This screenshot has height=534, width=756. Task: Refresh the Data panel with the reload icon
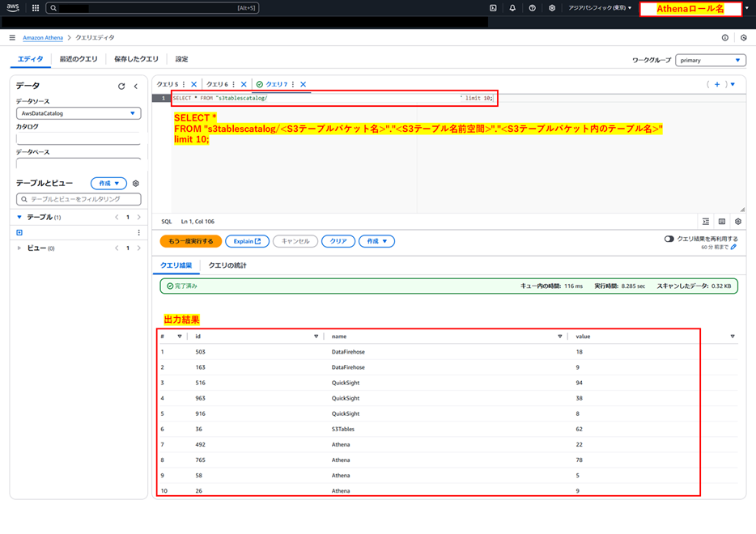(x=120, y=86)
